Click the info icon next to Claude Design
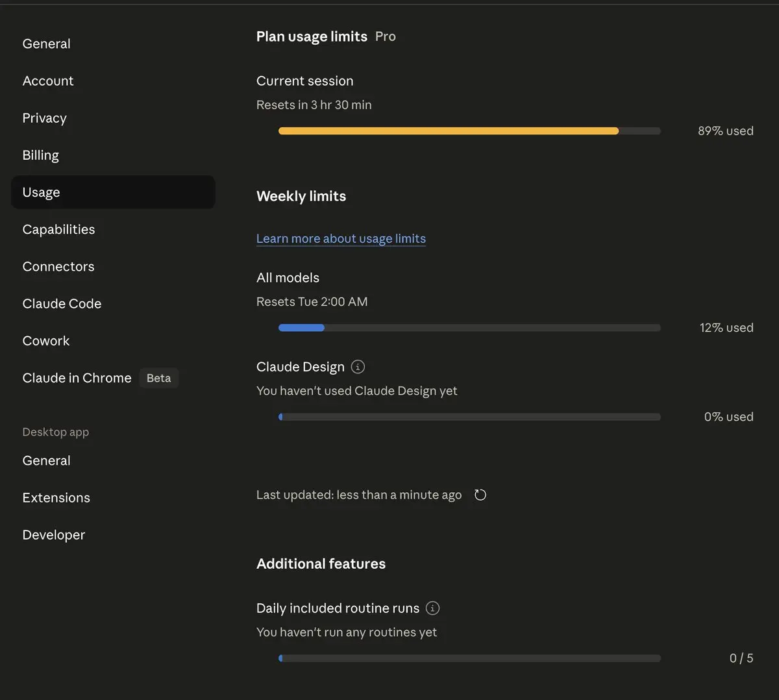 [358, 367]
